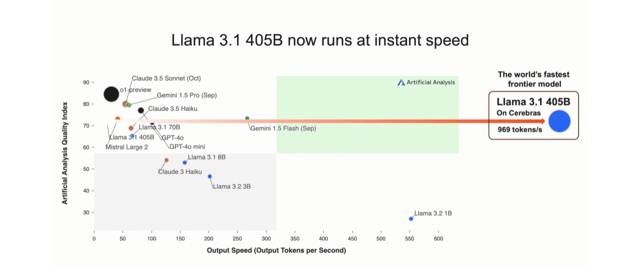The width and height of the screenshot is (644, 267).
Task: Click the Claude 3.5 Haiku label
Action: point(173,108)
